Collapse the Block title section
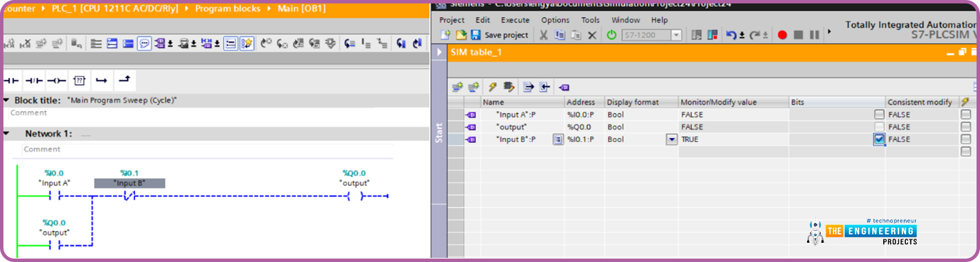 click(7, 100)
